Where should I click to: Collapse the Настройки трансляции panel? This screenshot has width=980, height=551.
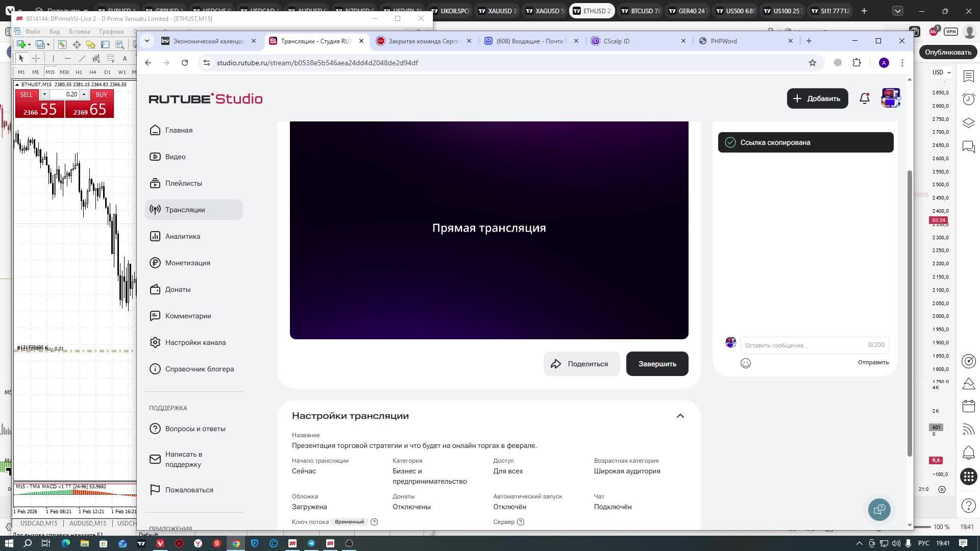click(680, 416)
